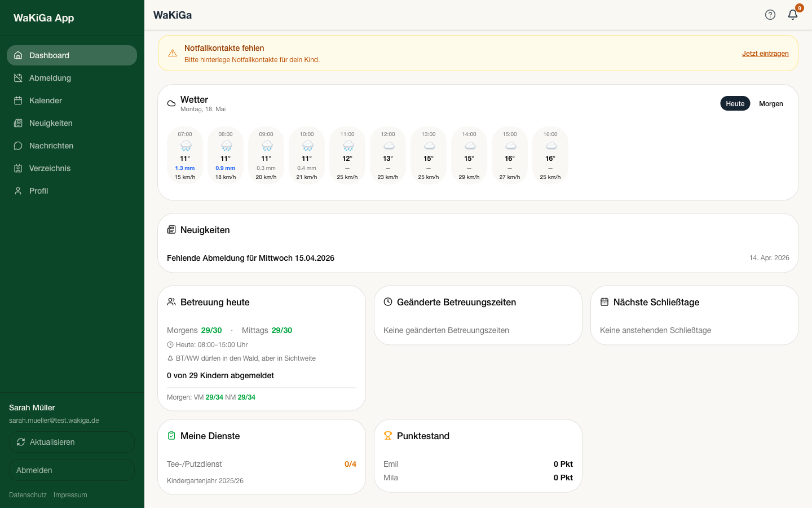This screenshot has height=508, width=812.
Task: Select the 15:00 hourly forecast tile
Action: [510, 156]
